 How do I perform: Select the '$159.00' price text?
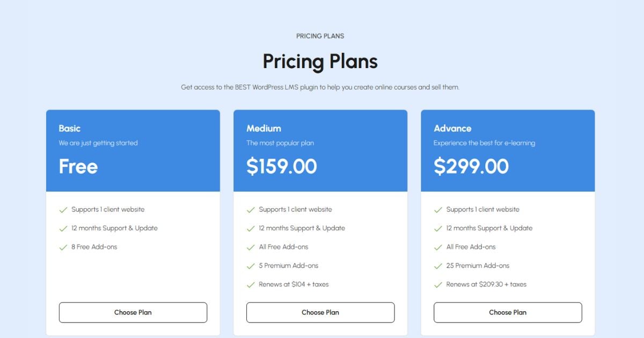click(x=281, y=167)
